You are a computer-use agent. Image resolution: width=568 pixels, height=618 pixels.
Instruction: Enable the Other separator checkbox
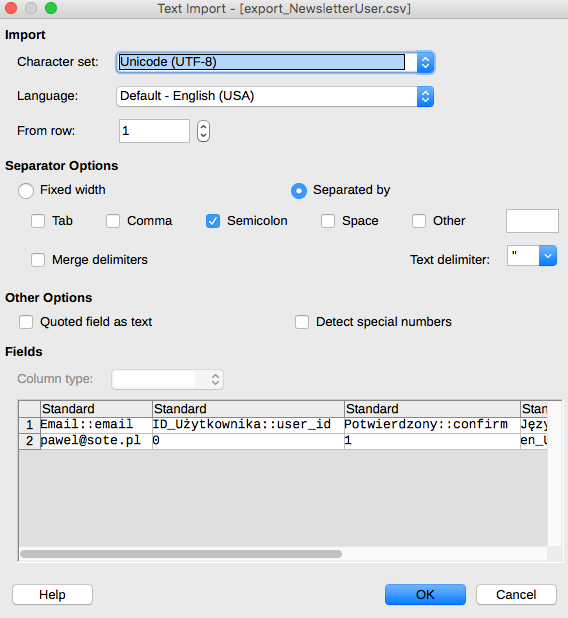tap(419, 221)
